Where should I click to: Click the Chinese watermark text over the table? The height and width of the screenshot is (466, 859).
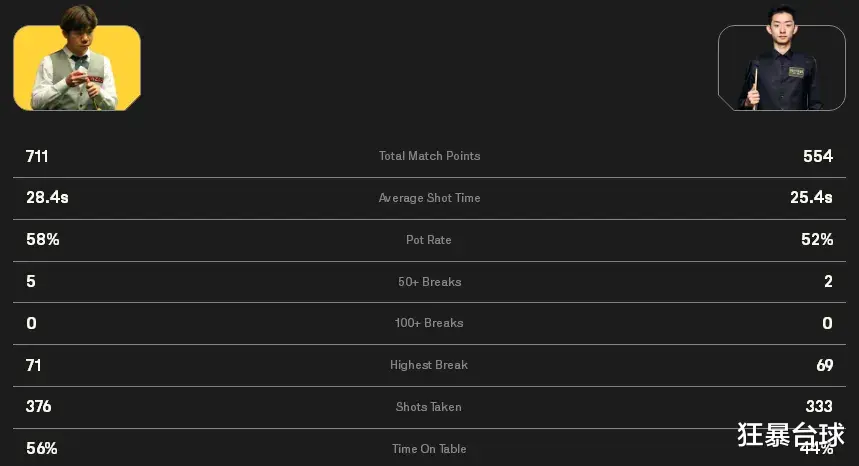[791, 435]
